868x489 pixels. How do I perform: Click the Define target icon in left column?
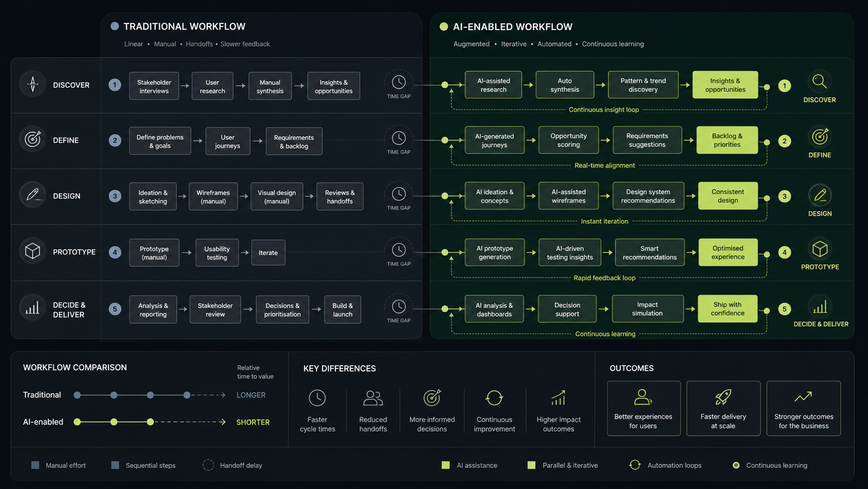(x=33, y=139)
